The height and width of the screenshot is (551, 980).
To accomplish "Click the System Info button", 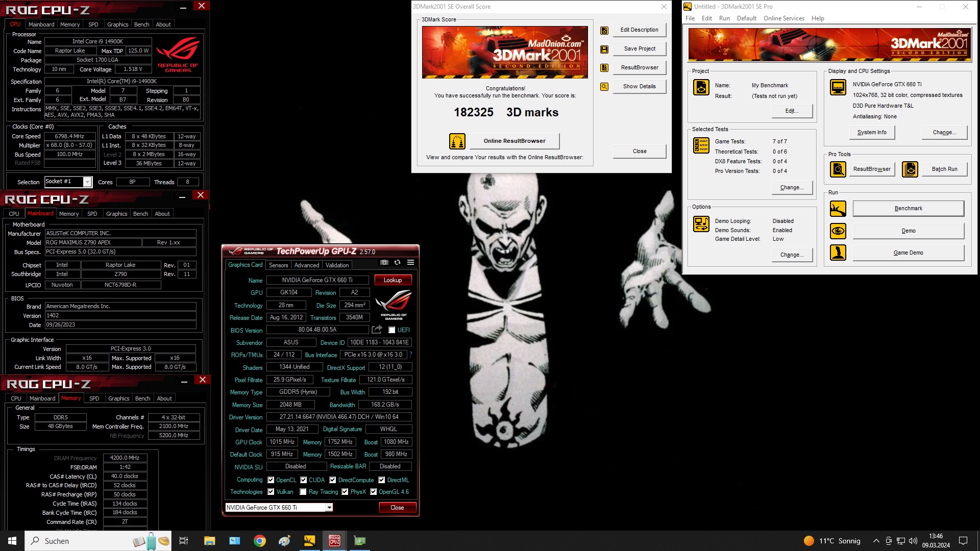I will click(871, 132).
